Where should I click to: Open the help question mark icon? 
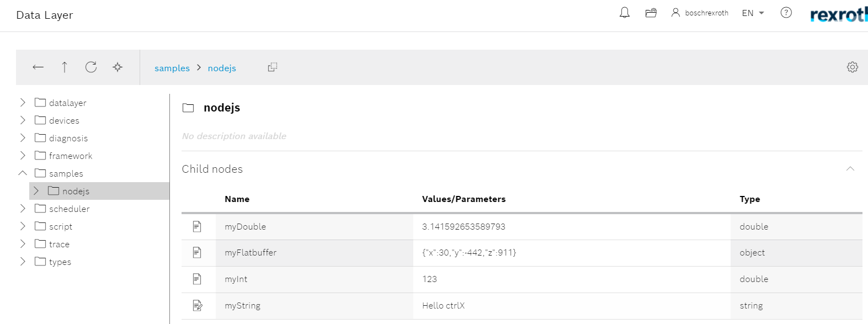click(x=786, y=12)
